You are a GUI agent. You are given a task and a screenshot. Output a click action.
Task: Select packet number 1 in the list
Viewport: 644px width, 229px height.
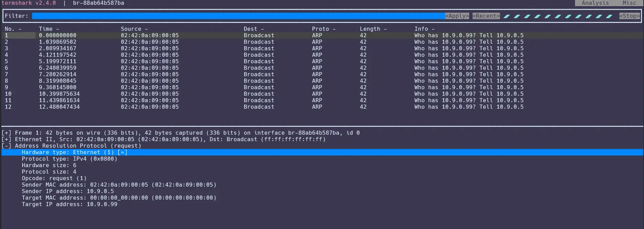coord(322,36)
